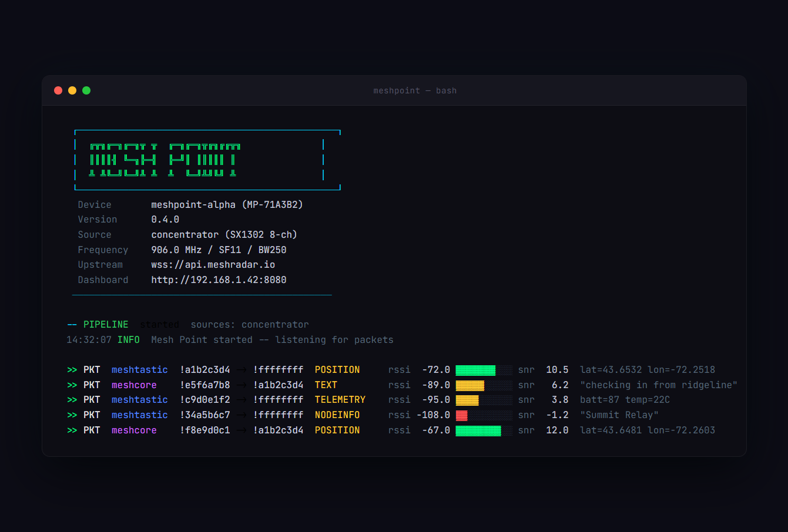Click the rssi value "-67.0"
788x532 pixels.
436,430
